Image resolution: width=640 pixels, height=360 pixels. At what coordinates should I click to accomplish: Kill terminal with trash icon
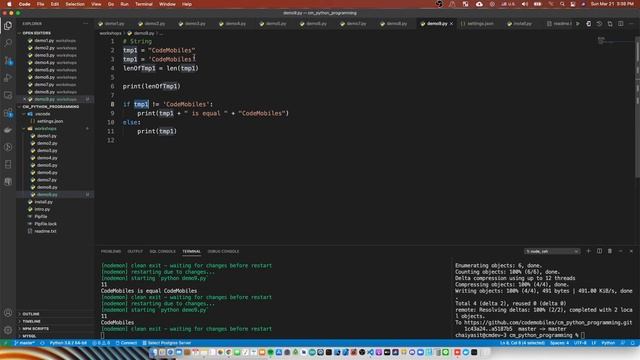610,251
